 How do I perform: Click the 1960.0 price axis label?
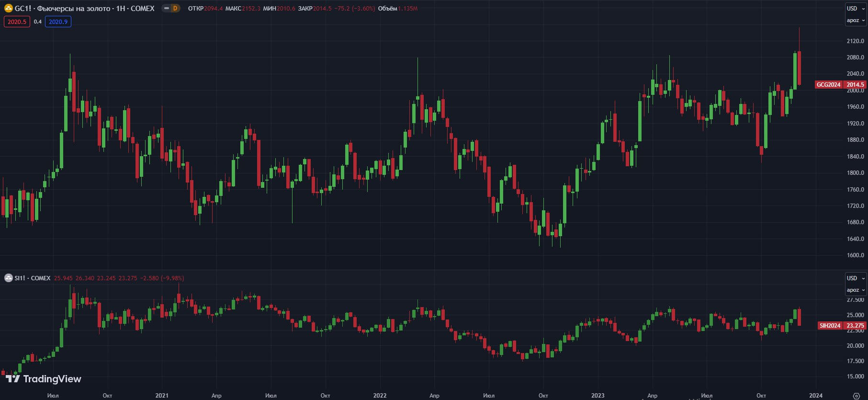coord(855,106)
